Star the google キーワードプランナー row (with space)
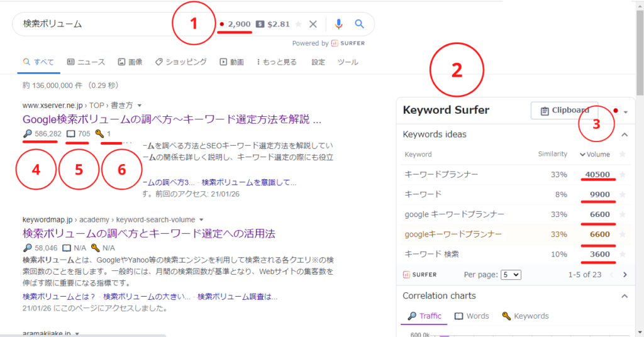The height and width of the screenshot is (337, 644). 623,214
